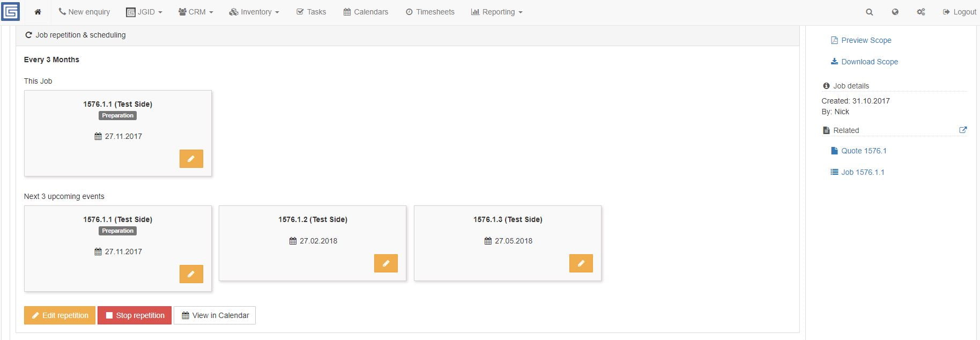Image resolution: width=980 pixels, height=340 pixels.
Task: Click the Preview Scope PDF icon
Action: (834, 40)
